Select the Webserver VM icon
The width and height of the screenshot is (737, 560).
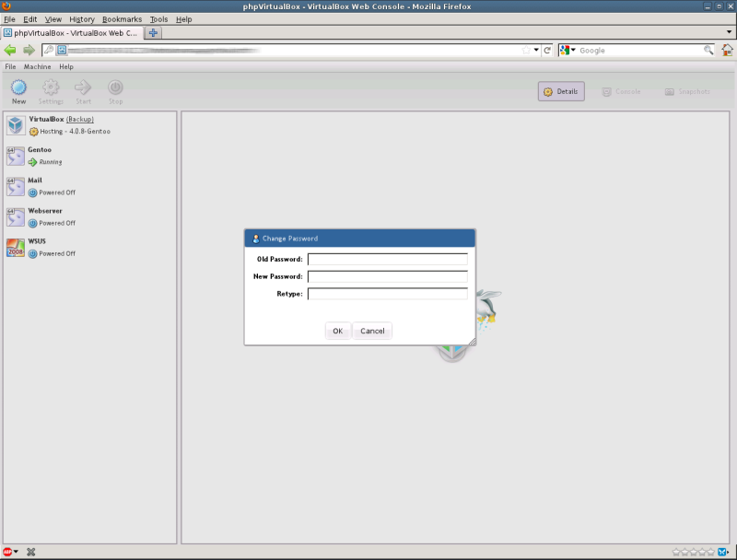point(16,216)
